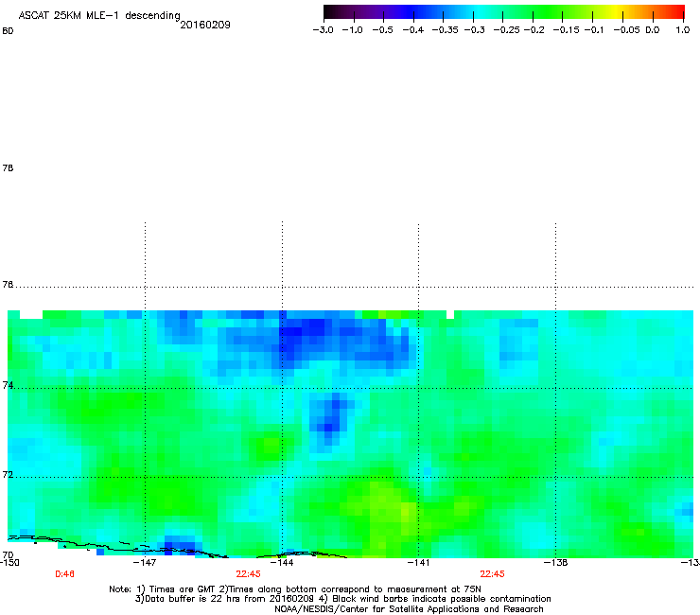The height and width of the screenshot is (615, 700).
Task: Click the longitude axis label -138
Action: 556,562
